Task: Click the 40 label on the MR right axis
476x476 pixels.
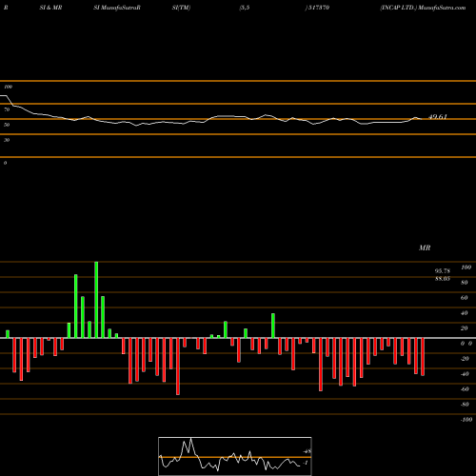Action: tap(465, 313)
